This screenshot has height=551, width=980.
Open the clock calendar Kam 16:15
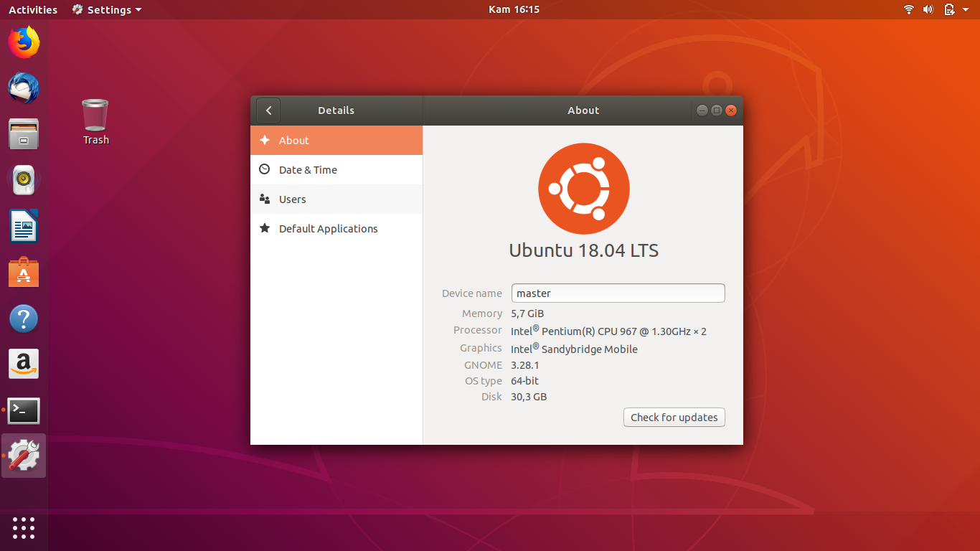(514, 9)
